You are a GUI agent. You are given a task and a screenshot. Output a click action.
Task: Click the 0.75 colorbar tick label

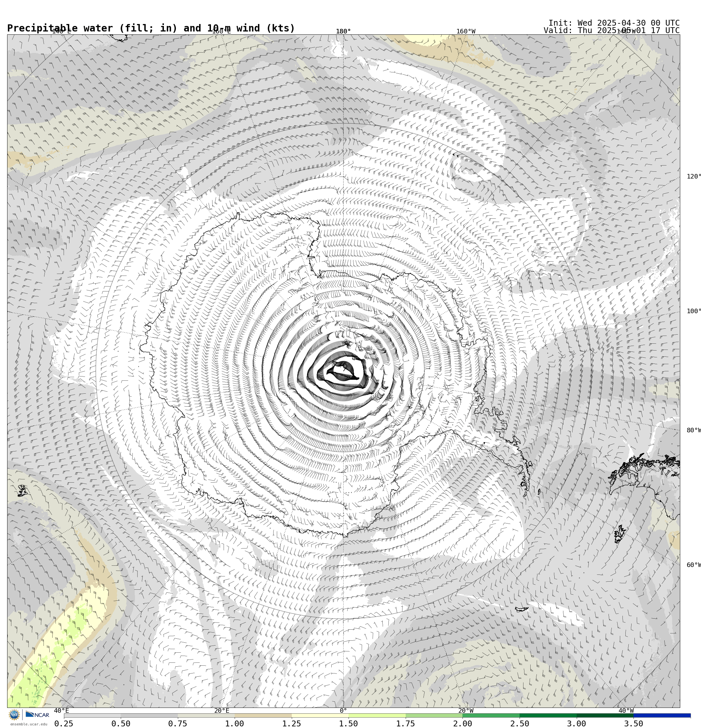pos(178,723)
